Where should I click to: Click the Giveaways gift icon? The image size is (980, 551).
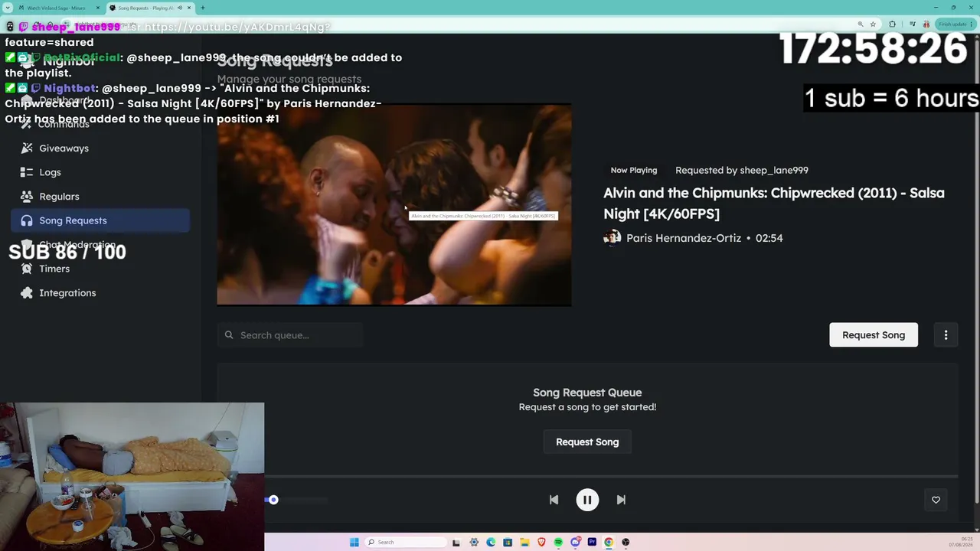[27, 148]
